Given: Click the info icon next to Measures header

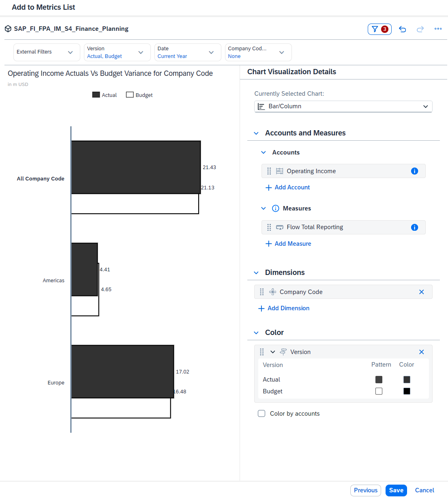Looking at the screenshot, I should 276,208.
